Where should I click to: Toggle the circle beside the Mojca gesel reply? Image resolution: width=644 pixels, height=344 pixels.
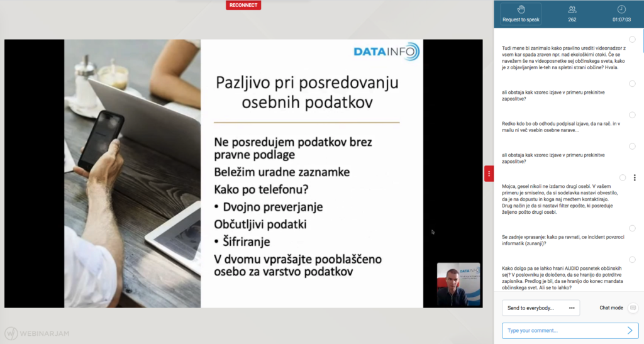(623, 178)
